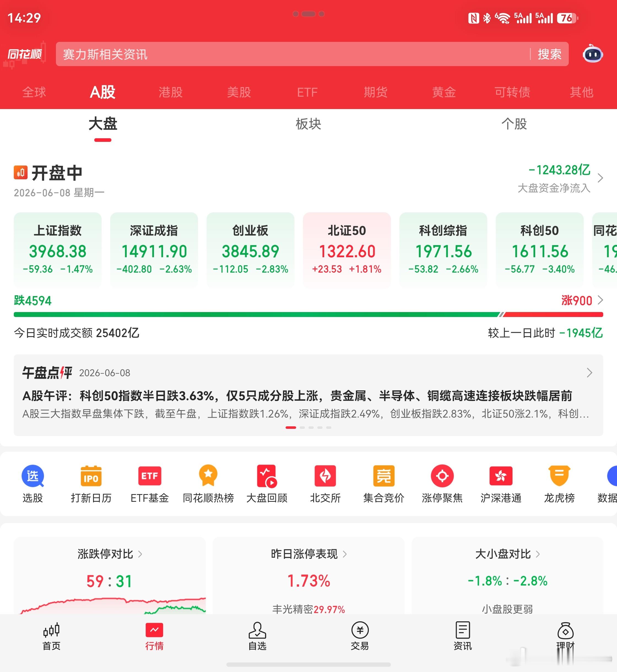Switch to the 美股 tab

pyautogui.click(x=239, y=92)
